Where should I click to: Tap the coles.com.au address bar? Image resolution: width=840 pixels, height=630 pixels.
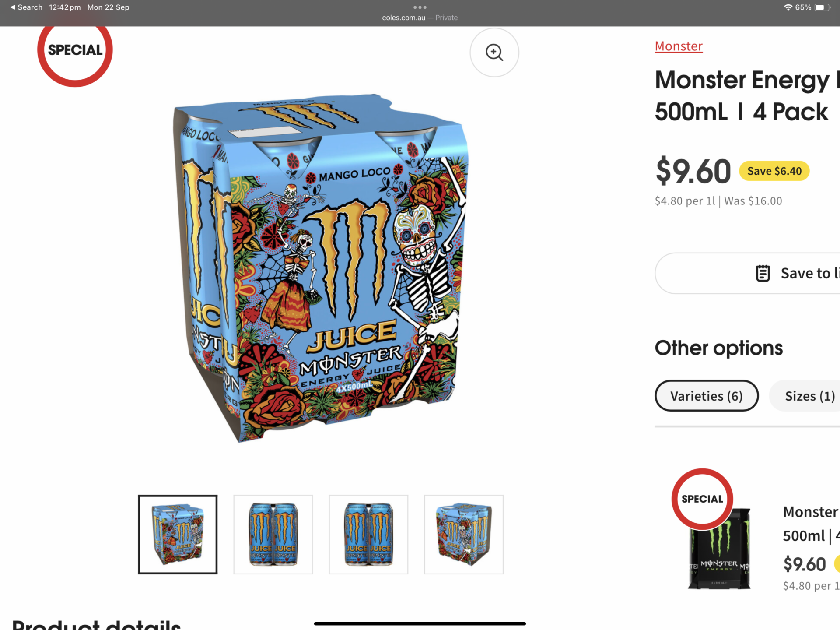420,18
